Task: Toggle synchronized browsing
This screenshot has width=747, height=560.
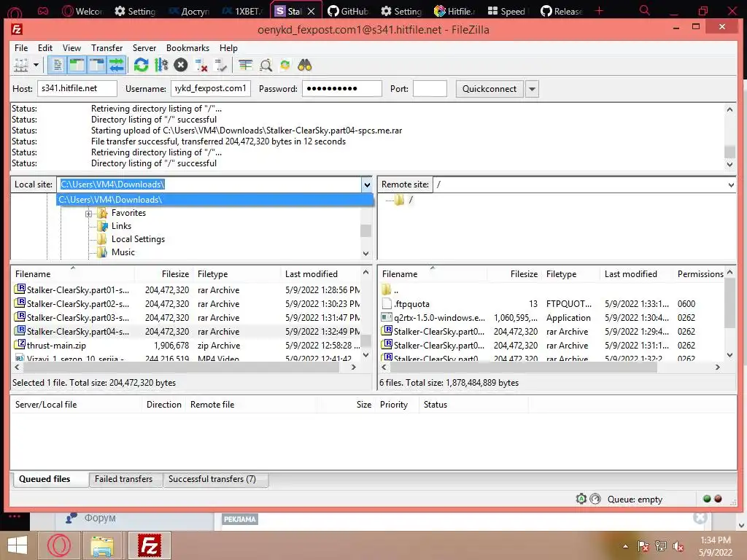Action: 285,65
